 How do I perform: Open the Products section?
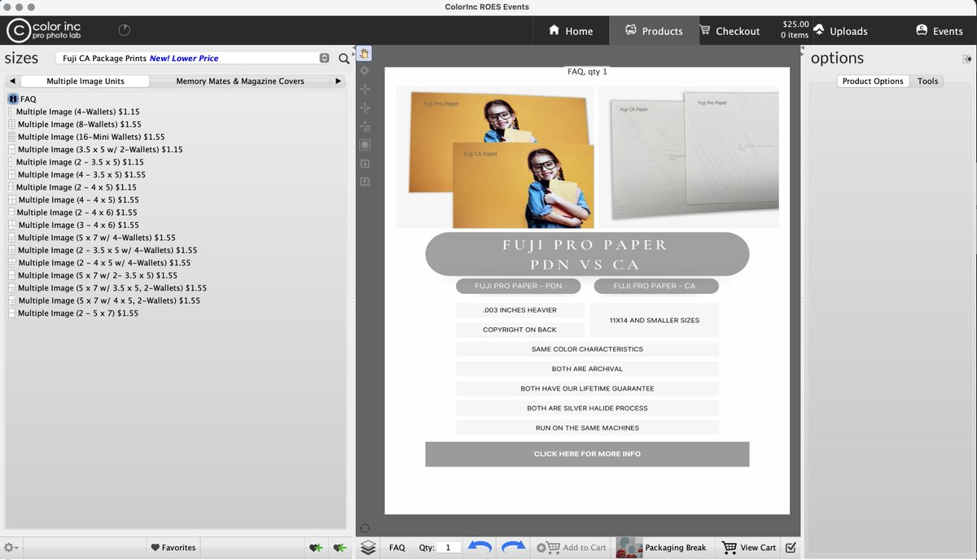654,31
